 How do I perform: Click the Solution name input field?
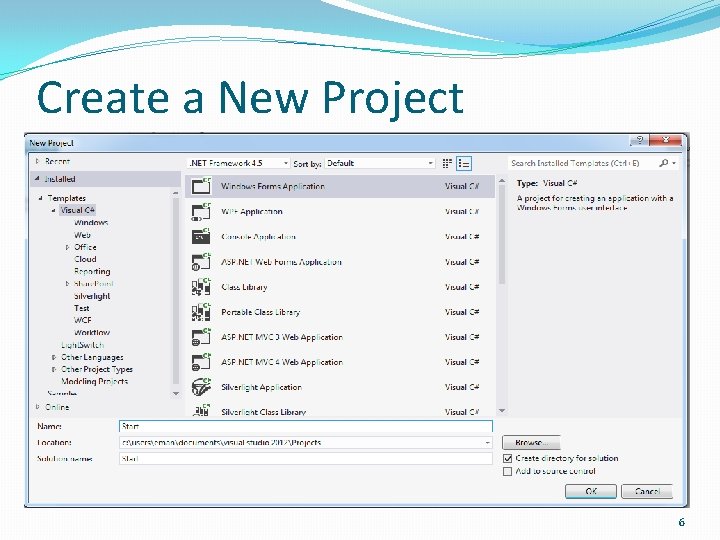[x=305, y=458]
